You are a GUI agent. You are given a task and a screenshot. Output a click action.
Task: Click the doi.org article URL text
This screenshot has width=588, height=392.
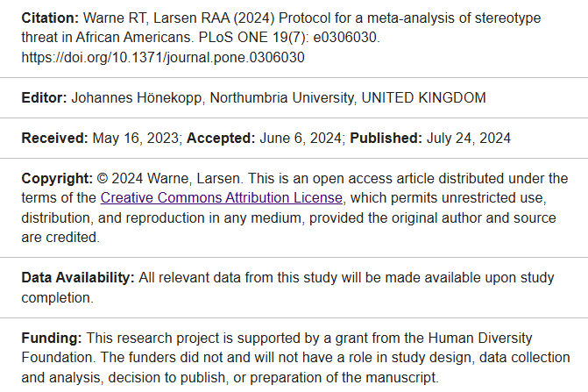click(x=163, y=57)
